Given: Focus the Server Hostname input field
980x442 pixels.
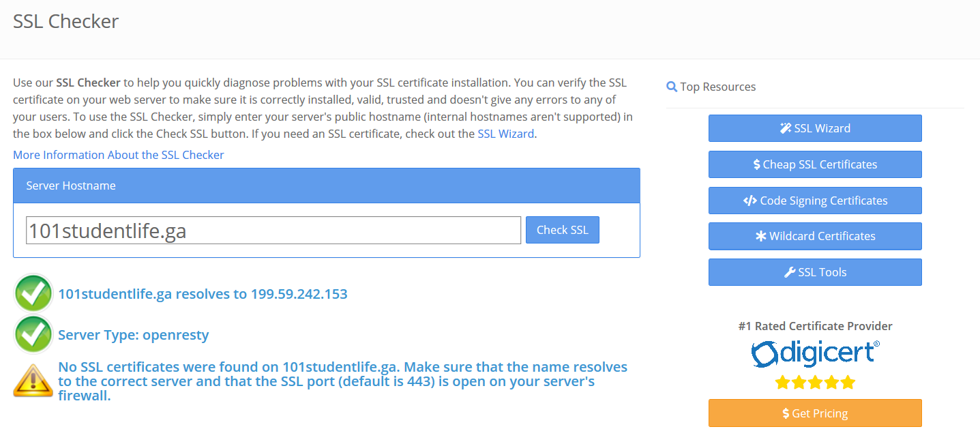Looking at the screenshot, I should (273, 231).
